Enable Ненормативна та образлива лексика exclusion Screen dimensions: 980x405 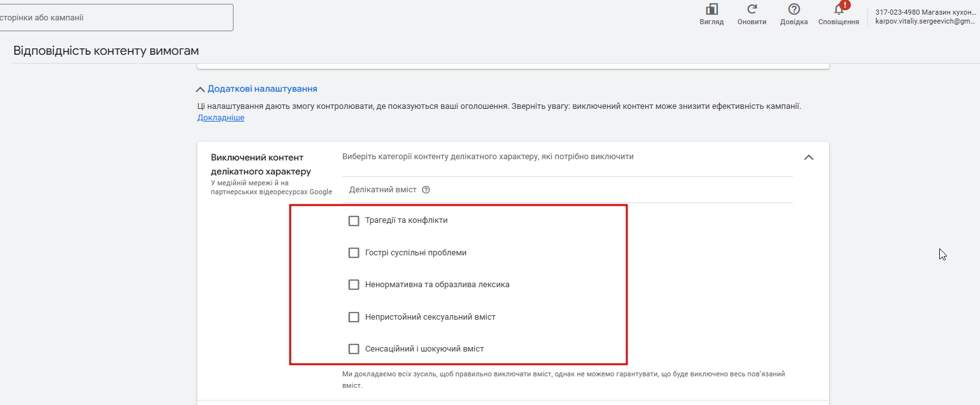click(354, 285)
